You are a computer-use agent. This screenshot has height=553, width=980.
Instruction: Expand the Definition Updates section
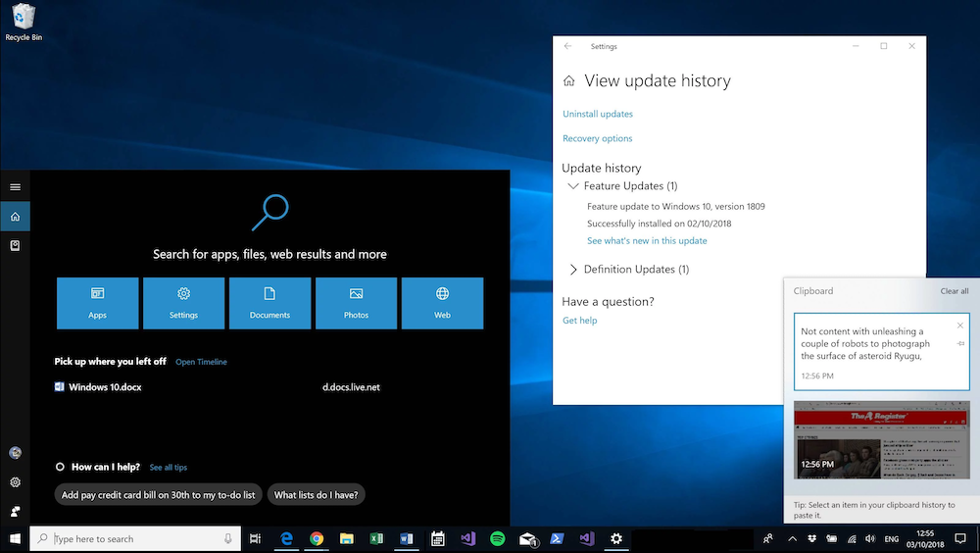(572, 270)
